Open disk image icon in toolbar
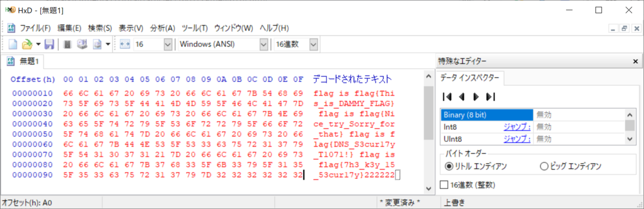The height and width of the screenshot is (209, 644). [x=98, y=44]
